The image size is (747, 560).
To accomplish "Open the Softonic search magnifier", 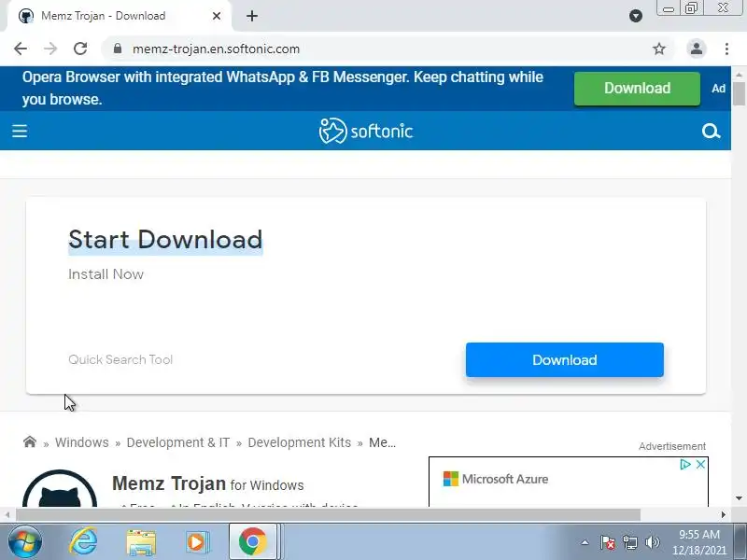I will pos(711,131).
